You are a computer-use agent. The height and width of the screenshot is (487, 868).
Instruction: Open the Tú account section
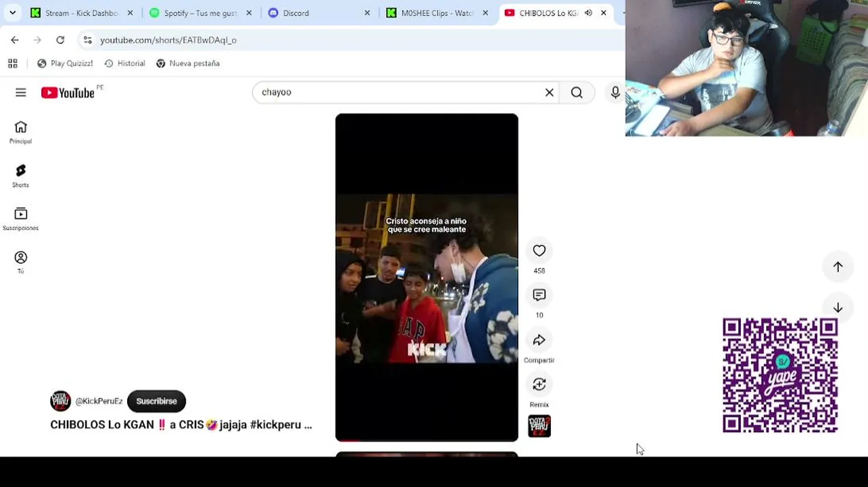[x=20, y=262]
